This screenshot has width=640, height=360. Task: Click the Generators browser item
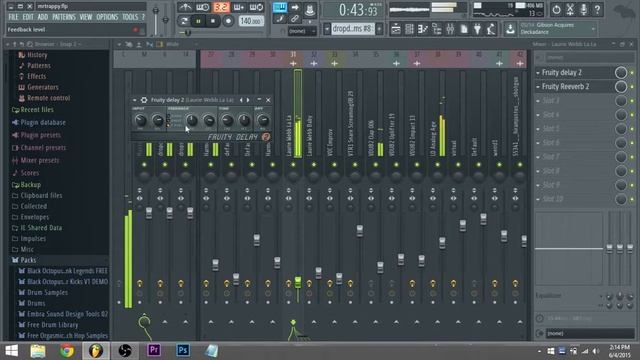42,87
